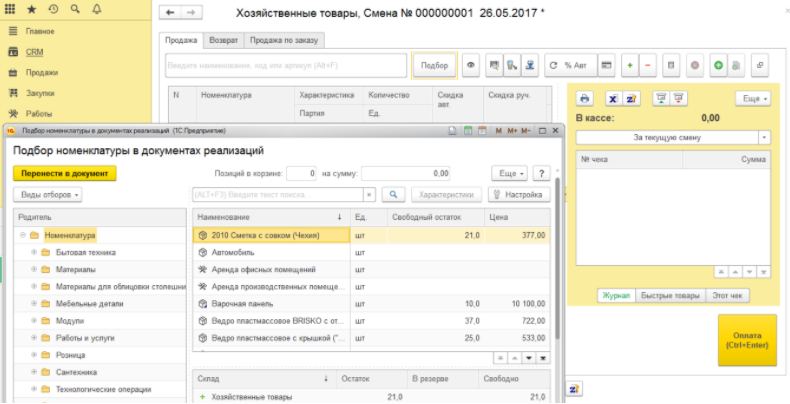Print Z report in cash panel
This screenshot has height=404, width=790.
(631, 99)
